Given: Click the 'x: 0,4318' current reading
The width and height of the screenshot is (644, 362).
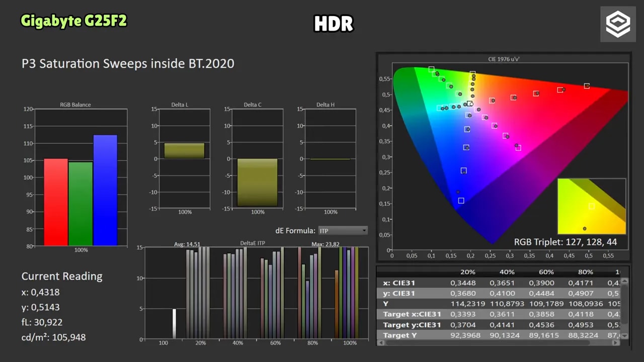Looking at the screenshot, I should click(41, 292).
